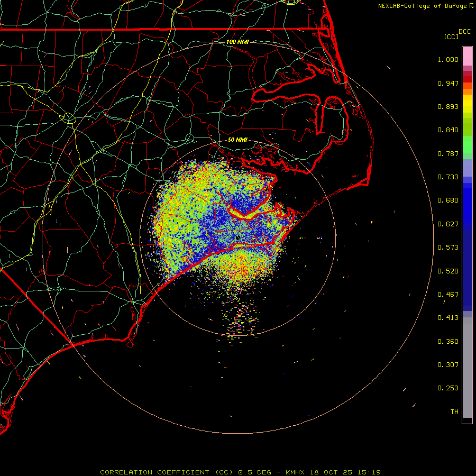Click the Correlation Coefficient KMHX caption
This screenshot has width=476, height=476.
coord(240,472)
